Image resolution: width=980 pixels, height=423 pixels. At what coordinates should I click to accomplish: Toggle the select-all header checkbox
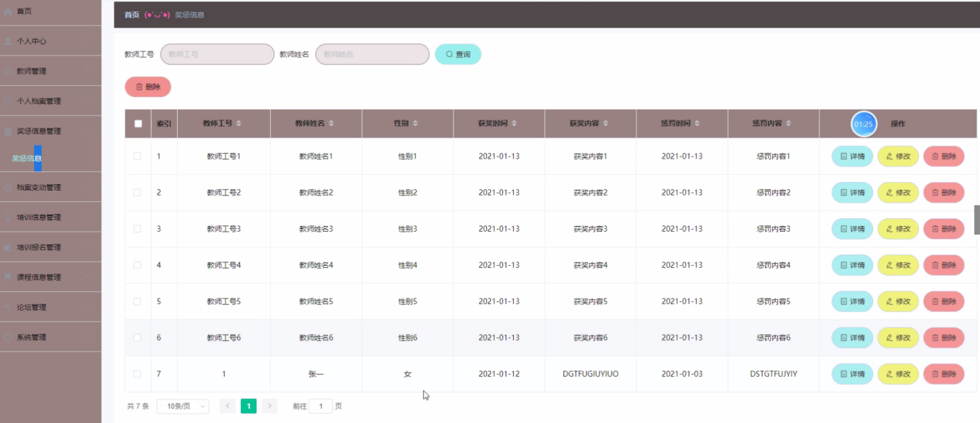click(x=138, y=124)
